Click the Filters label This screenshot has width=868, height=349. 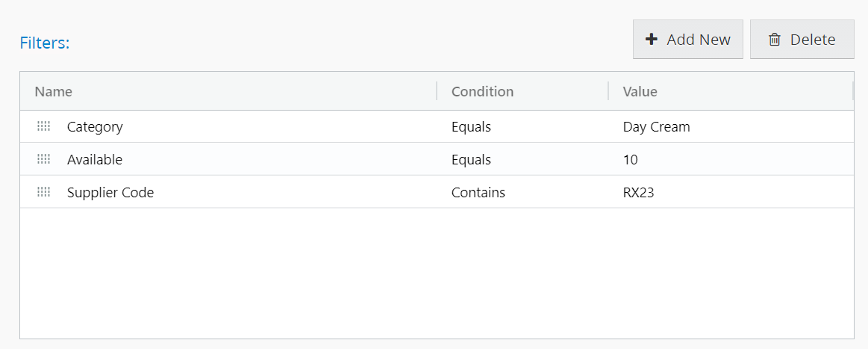[x=44, y=43]
